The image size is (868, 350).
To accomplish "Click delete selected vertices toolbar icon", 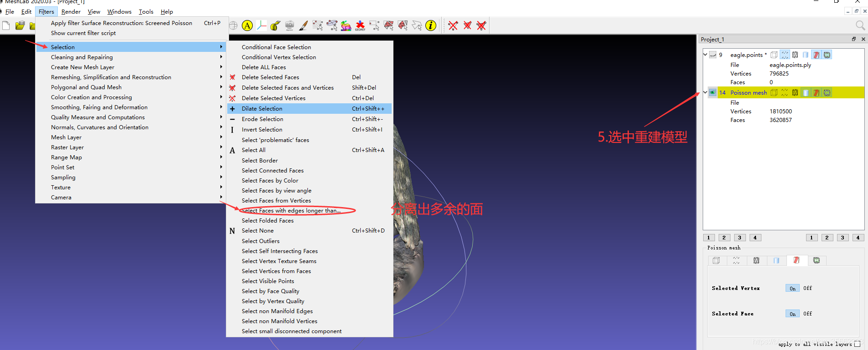I will click(453, 25).
